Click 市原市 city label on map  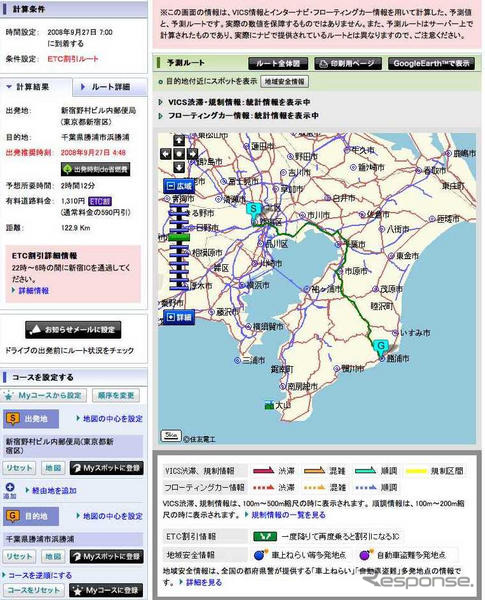(356, 271)
